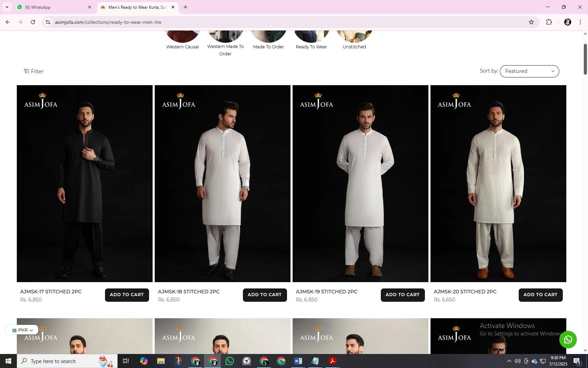The height and width of the screenshot is (368, 588).
Task: Open Chrome profile avatar
Action: 568,22
